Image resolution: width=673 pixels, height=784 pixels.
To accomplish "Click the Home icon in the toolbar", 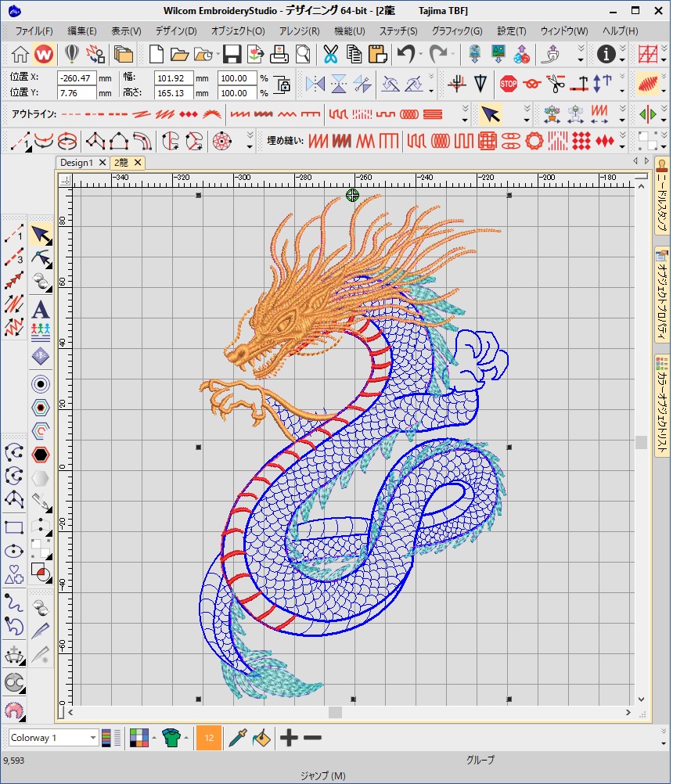I will tap(20, 54).
